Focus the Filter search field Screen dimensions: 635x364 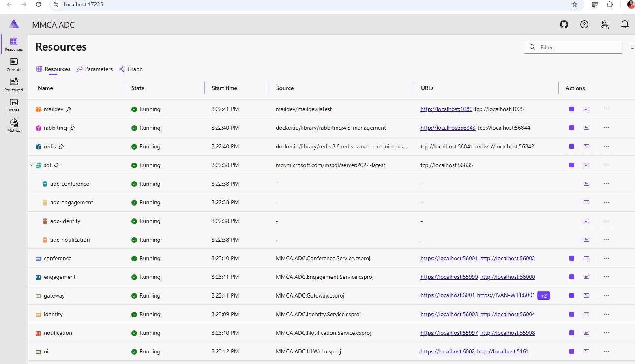pyautogui.click(x=573, y=47)
